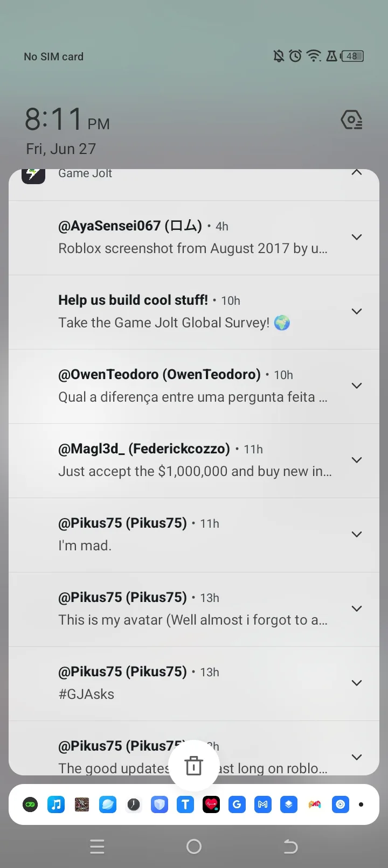Image resolution: width=388 pixels, height=868 pixels.
Task: Tap the blue T app icon
Action: [x=185, y=804]
